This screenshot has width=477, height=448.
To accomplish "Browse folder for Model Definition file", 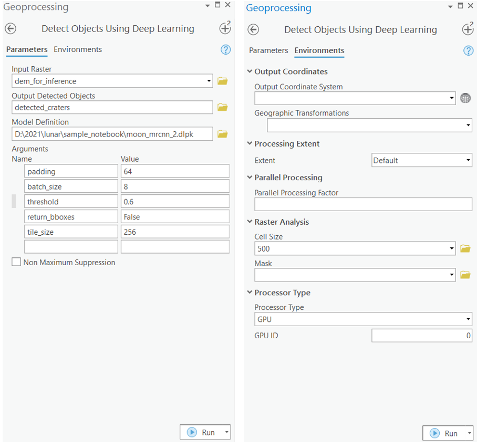I will pos(222,134).
